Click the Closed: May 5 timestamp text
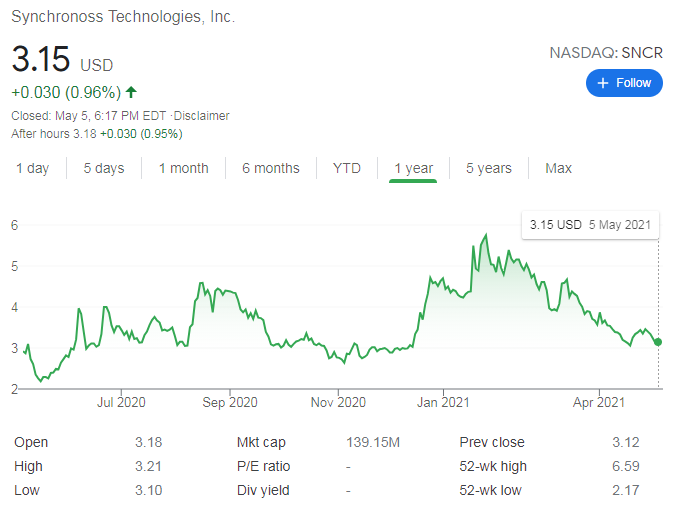 point(88,116)
